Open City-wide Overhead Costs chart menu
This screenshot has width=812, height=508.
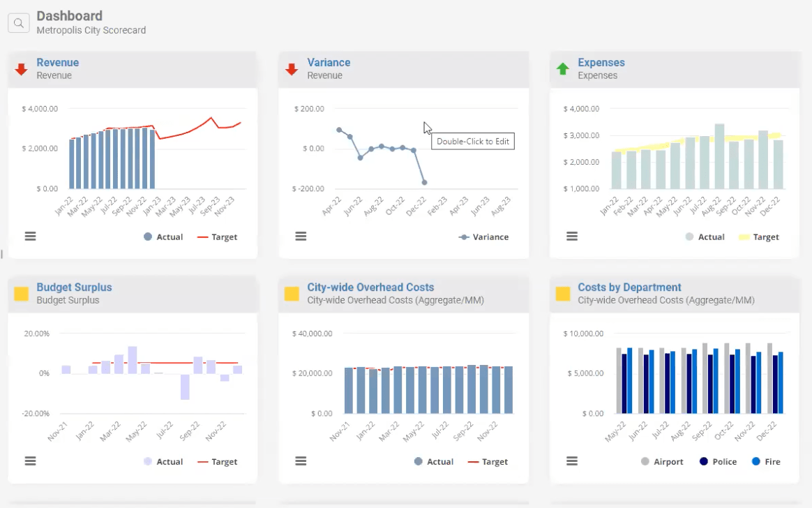click(x=301, y=461)
